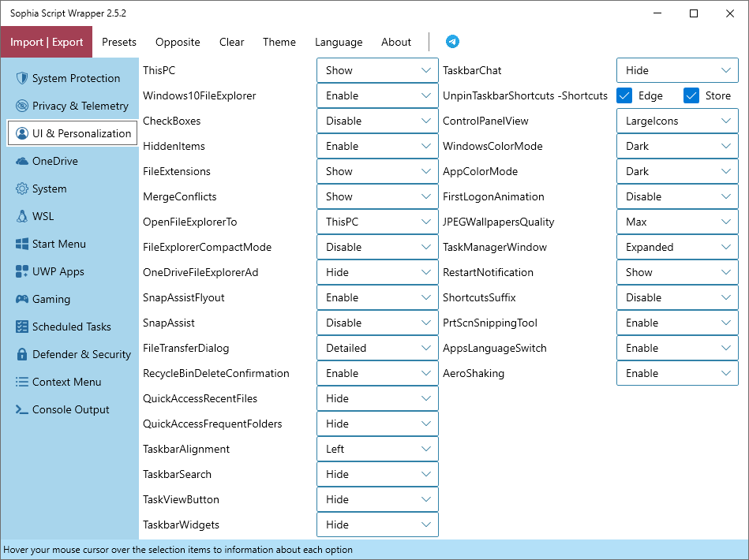Click the Console Output prompt icon
749x560 pixels.
click(x=22, y=409)
